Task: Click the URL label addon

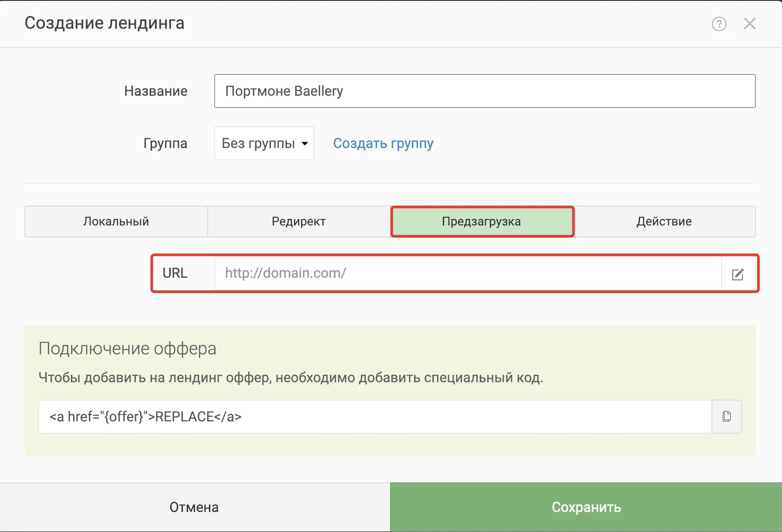Action: pyautogui.click(x=175, y=273)
